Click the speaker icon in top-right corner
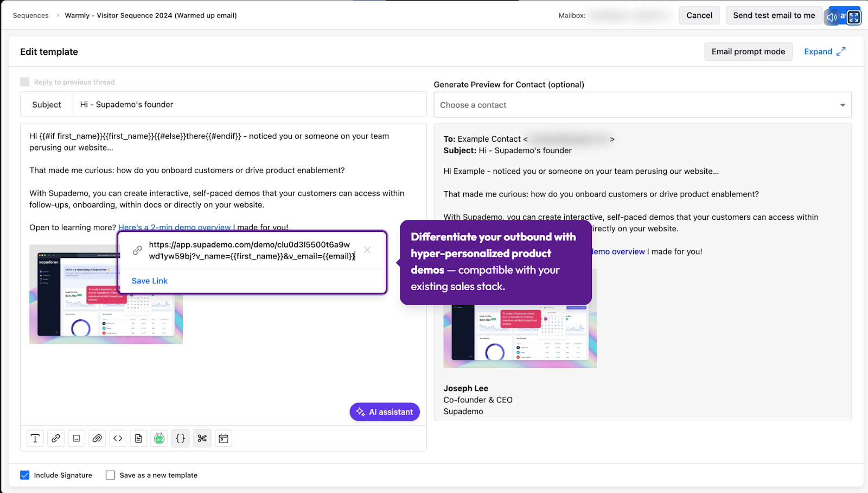 coord(832,17)
